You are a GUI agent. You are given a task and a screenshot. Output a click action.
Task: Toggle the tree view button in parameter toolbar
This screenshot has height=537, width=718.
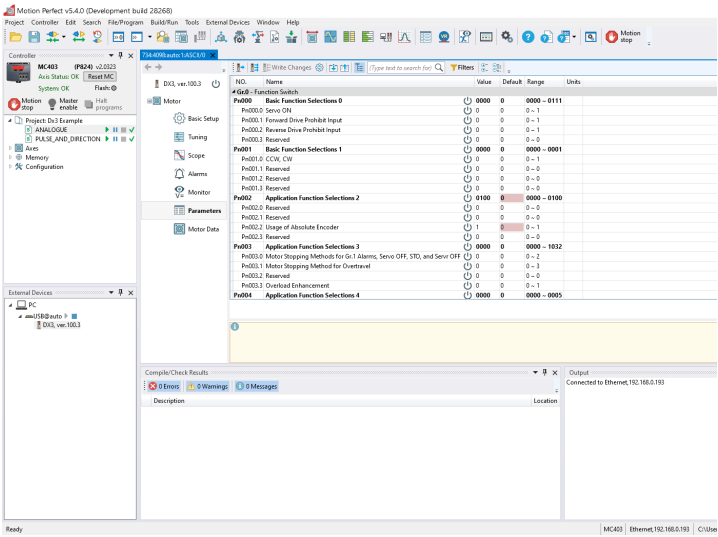point(359,68)
